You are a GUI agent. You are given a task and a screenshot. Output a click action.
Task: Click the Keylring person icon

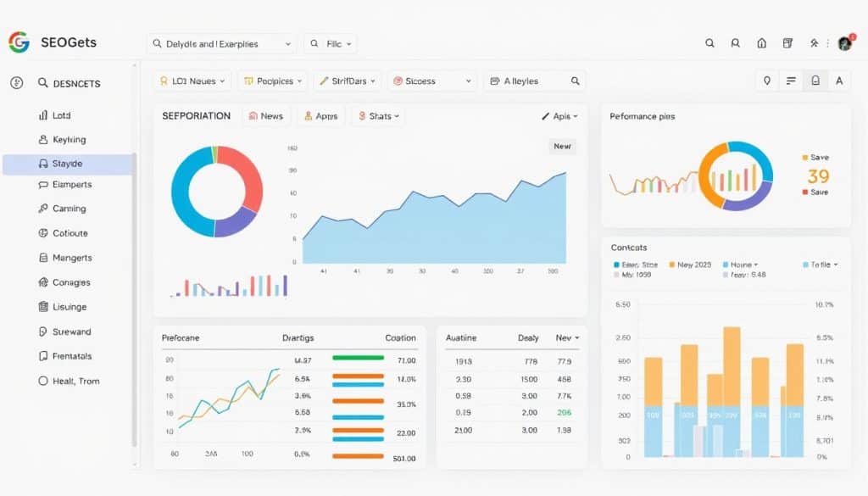[43, 140]
